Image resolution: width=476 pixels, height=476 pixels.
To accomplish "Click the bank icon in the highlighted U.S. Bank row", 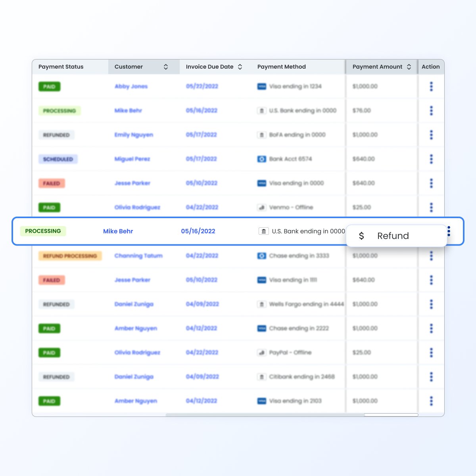I will [x=264, y=231].
